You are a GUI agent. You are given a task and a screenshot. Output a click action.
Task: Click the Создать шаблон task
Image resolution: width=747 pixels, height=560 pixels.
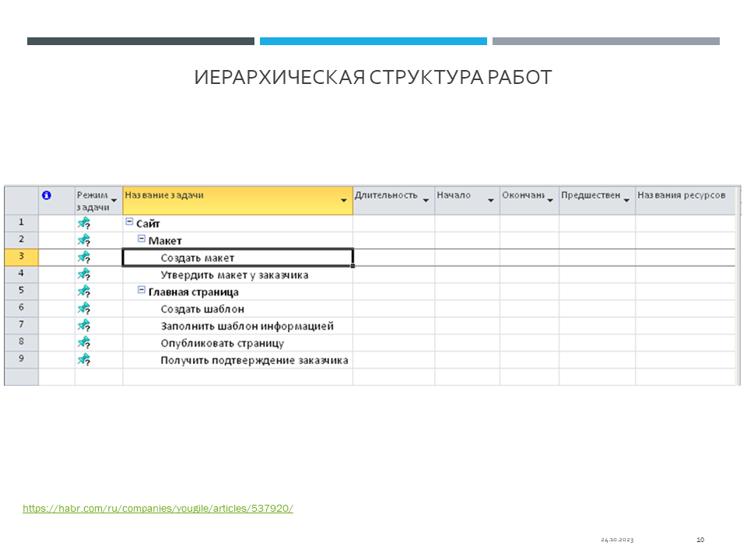pos(202,310)
